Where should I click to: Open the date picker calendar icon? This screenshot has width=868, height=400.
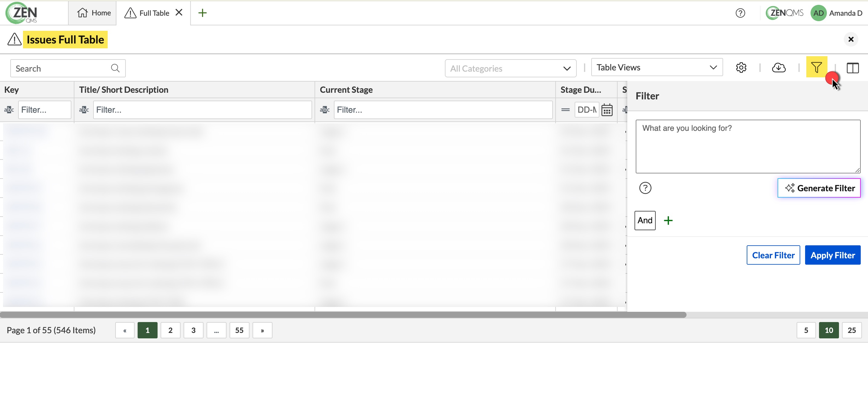(607, 110)
